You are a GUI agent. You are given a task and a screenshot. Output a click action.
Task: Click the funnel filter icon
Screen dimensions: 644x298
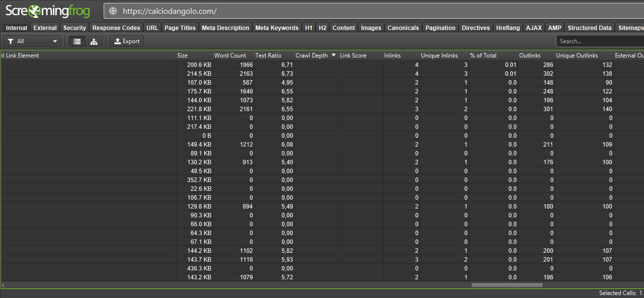tap(11, 41)
